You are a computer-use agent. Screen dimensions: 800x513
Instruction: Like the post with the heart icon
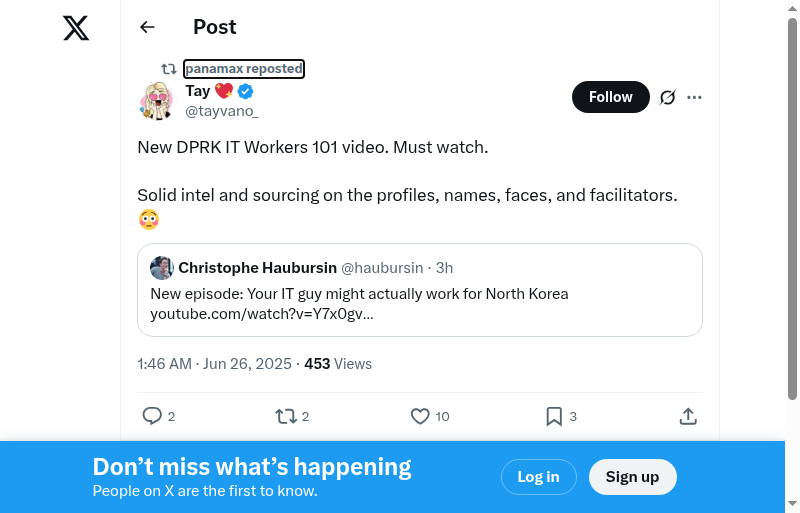pyautogui.click(x=420, y=416)
